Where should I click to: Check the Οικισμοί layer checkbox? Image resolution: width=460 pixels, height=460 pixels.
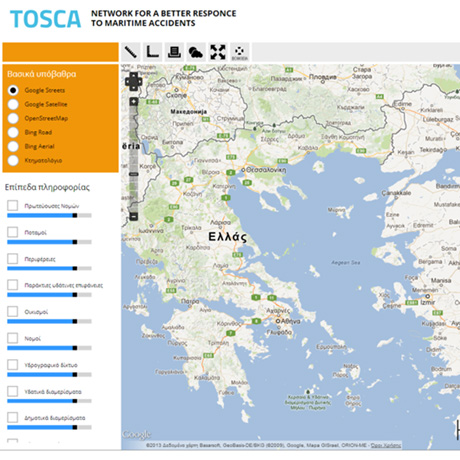(13, 311)
